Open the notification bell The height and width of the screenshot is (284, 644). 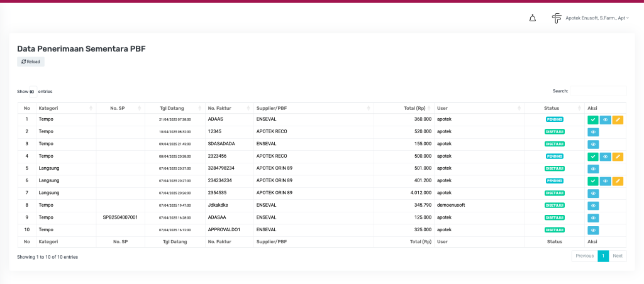pyautogui.click(x=533, y=18)
